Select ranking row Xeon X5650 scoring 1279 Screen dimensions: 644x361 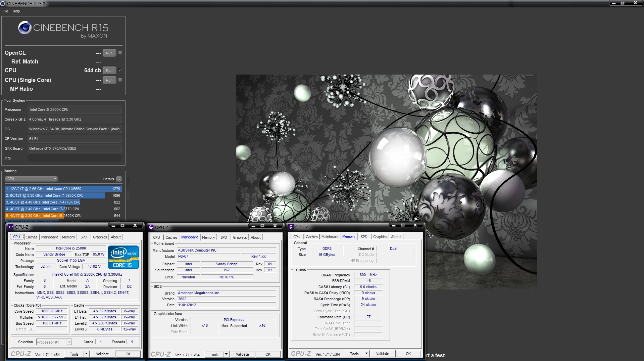pos(63,189)
